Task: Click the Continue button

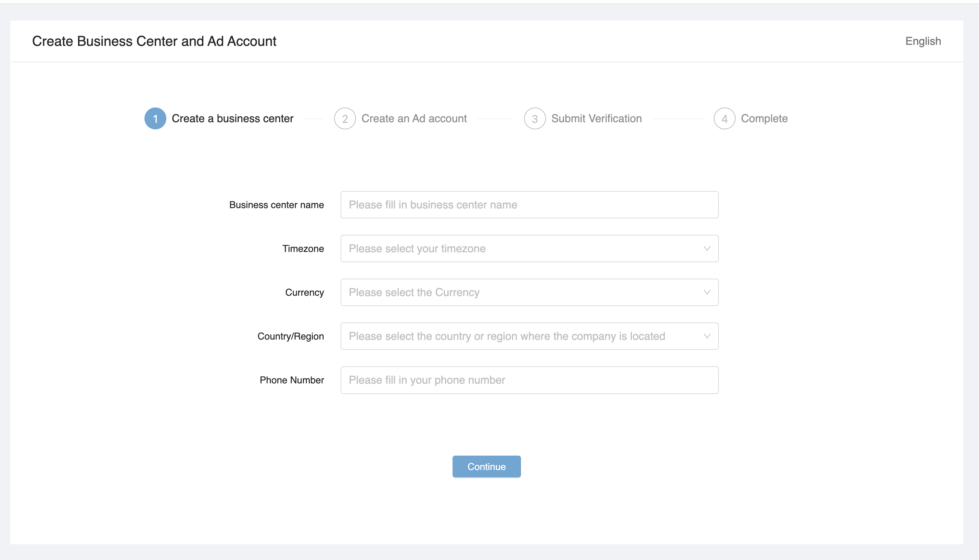Action: pyautogui.click(x=486, y=467)
